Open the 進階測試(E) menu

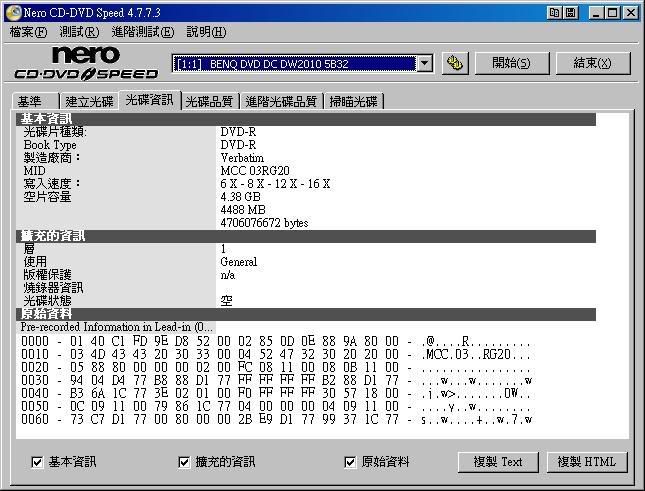[143, 32]
